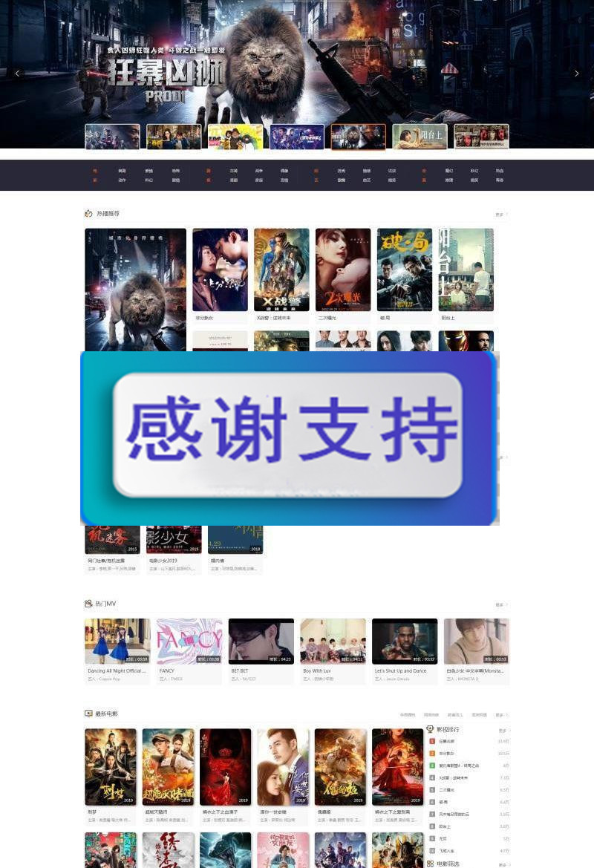
Task: Click the 热播推荐 section flame icon
Action: pos(88,213)
